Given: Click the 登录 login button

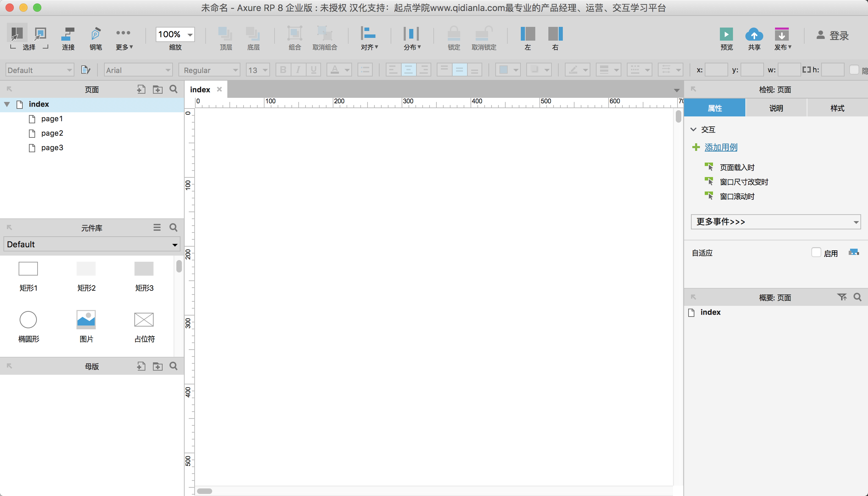Looking at the screenshot, I should pos(832,35).
